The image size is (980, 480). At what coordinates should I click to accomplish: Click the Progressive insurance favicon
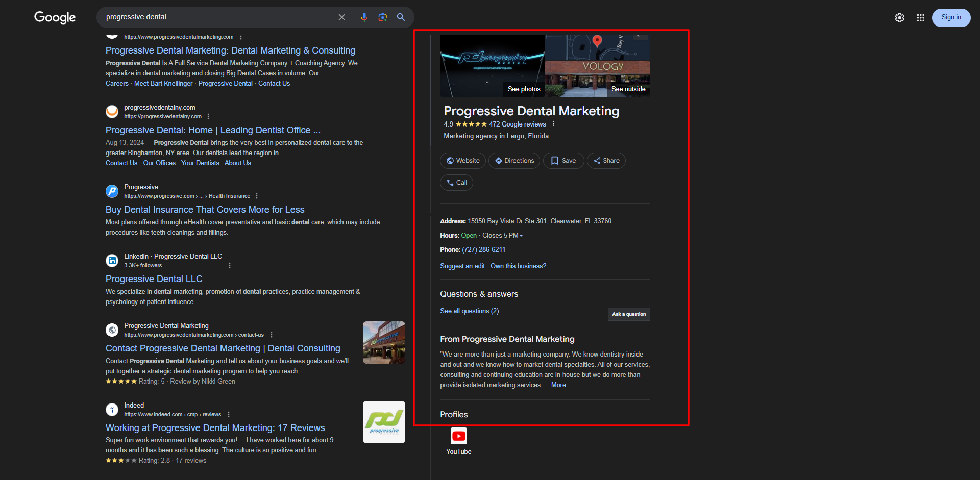[x=112, y=191]
